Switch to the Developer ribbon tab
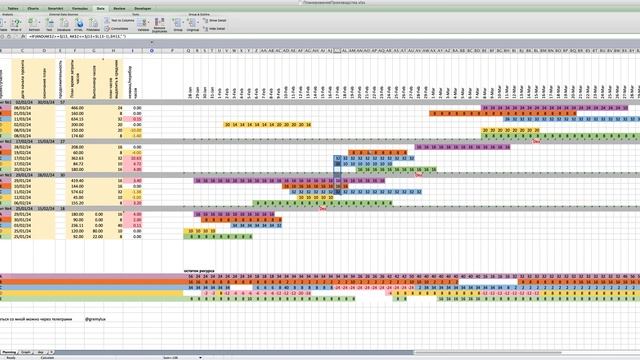 click(x=142, y=8)
